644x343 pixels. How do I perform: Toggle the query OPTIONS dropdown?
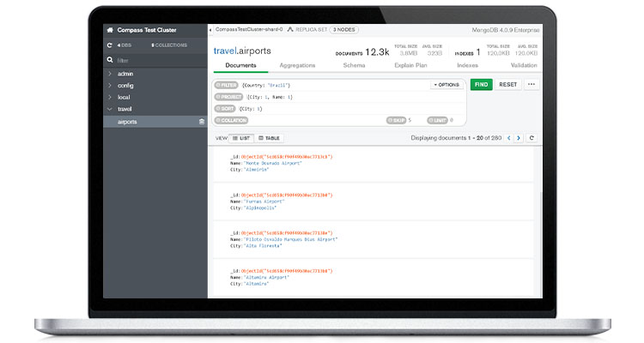447,85
